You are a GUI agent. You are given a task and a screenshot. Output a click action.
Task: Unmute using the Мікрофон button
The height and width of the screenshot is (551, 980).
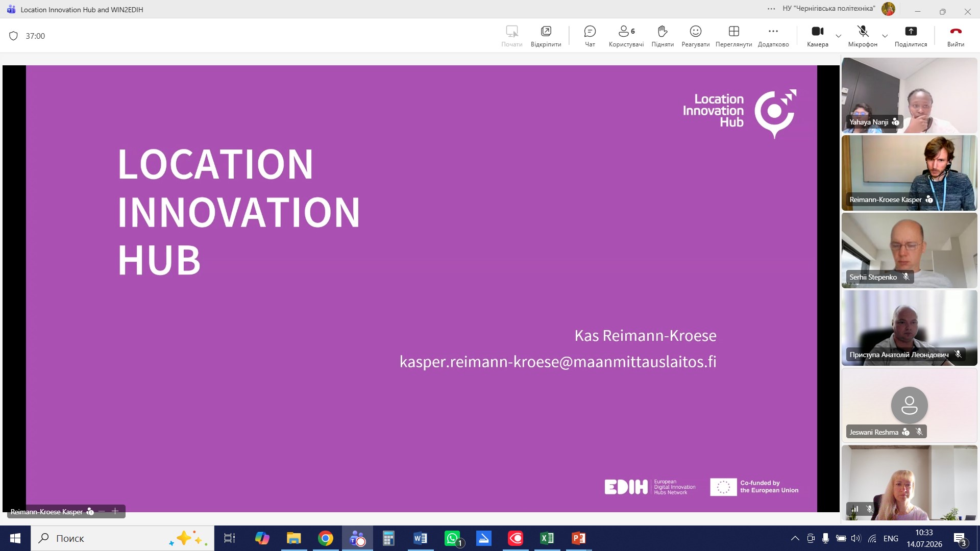pyautogui.click(x=863, y=36)
